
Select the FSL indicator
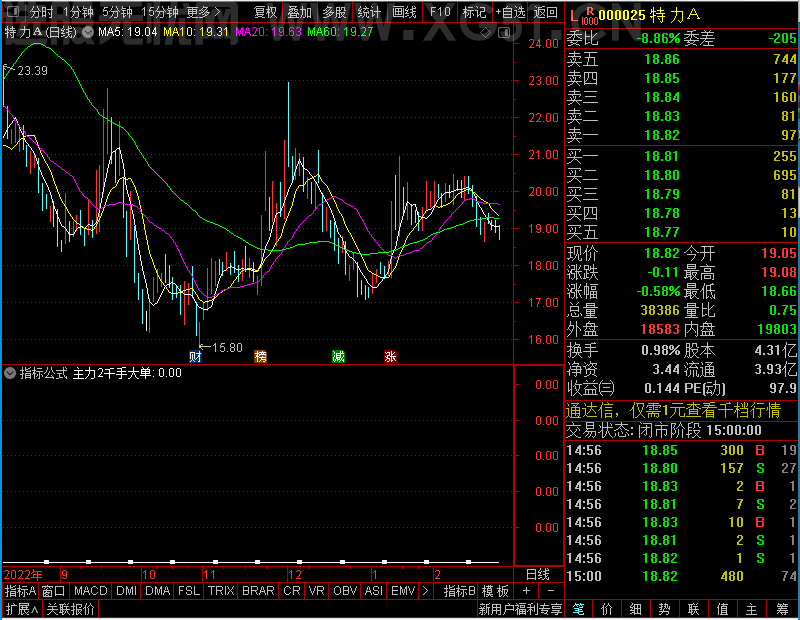point(189,591)
